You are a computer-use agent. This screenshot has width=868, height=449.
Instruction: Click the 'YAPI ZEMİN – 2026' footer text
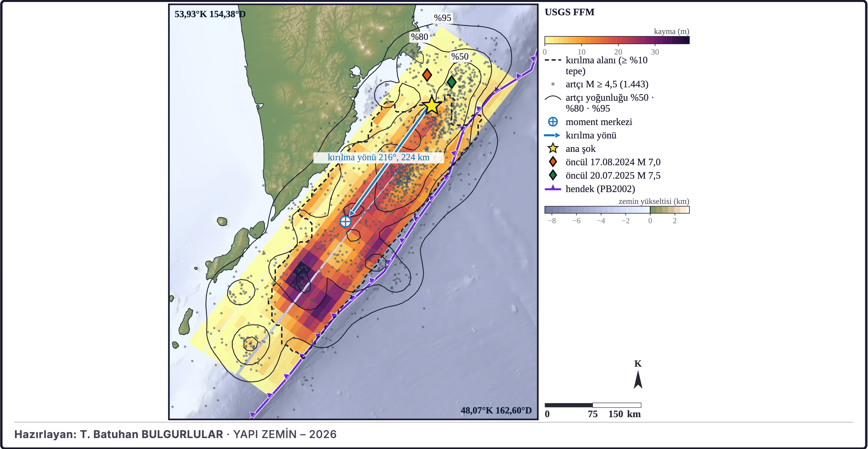285,434
